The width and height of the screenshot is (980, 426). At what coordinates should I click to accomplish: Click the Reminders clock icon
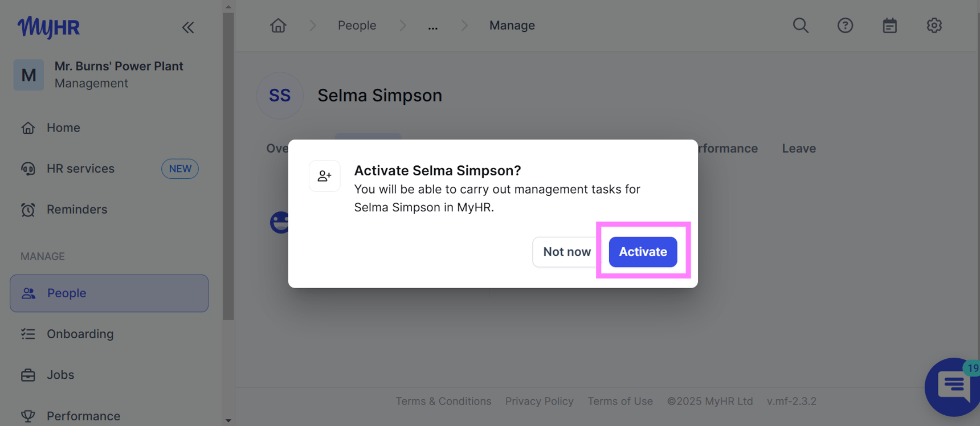pos(28,210)
